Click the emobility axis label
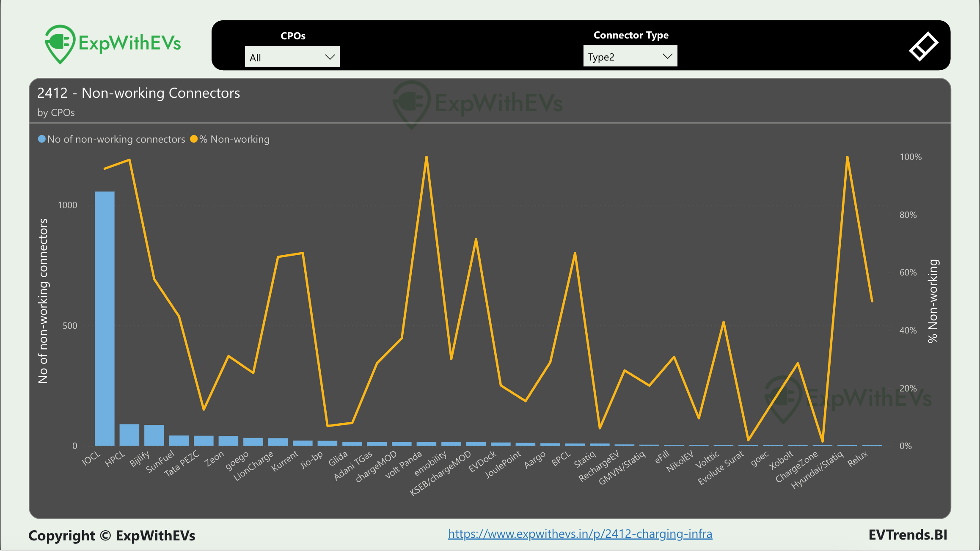Viewport: 980px width, 551px height. pyautogui.click(x=431, y=463)
